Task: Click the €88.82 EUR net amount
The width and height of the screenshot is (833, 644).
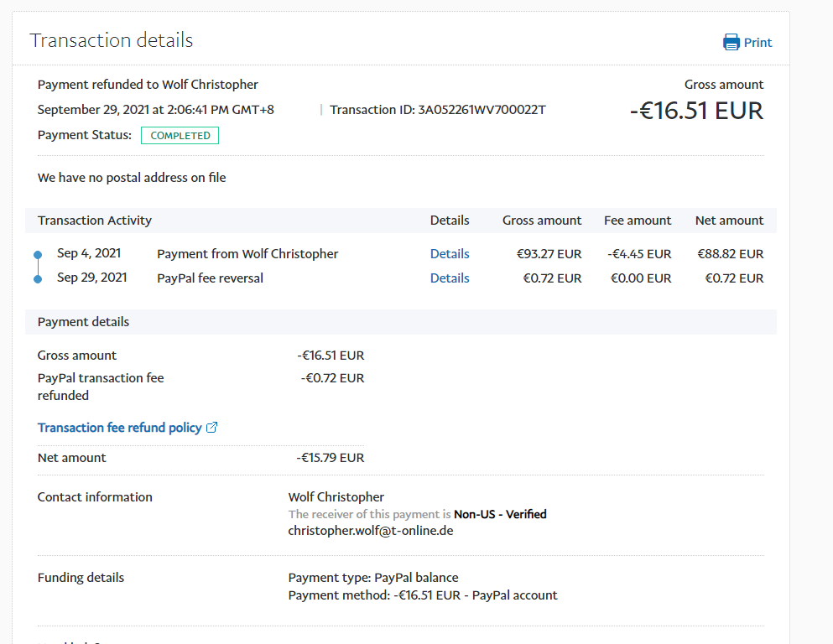Action: point(730,254)
